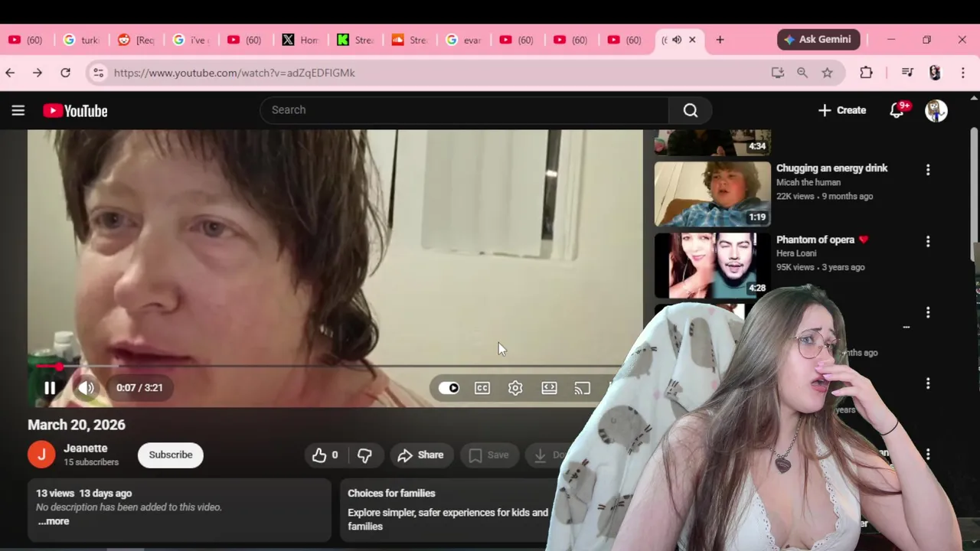Share the video

click(x=421, y=455)
